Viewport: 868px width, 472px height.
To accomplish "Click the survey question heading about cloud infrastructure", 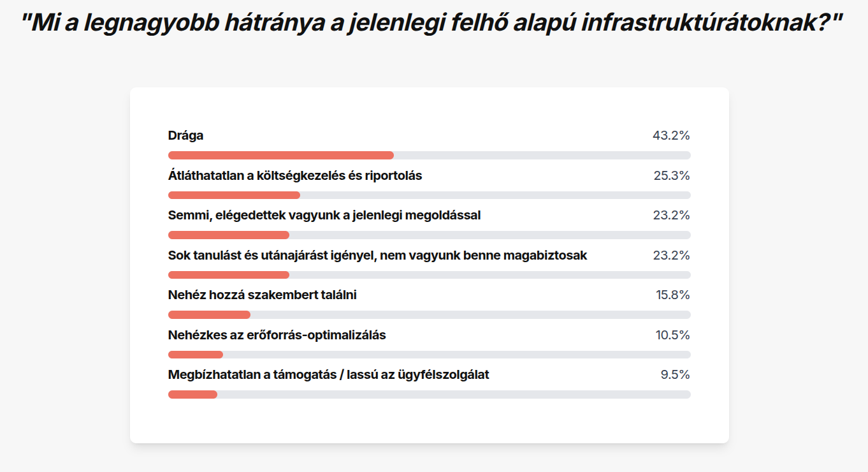I will tap(431, 24).
